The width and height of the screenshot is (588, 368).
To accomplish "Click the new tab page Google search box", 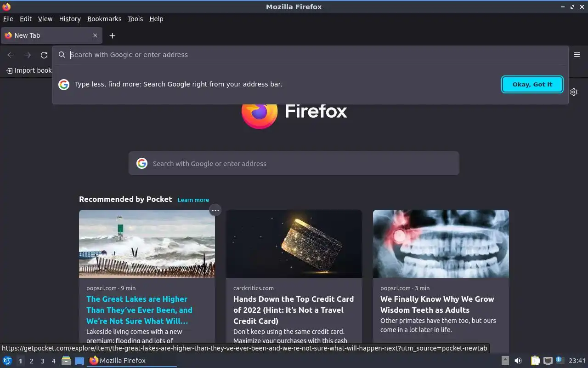I will point(294,163).
